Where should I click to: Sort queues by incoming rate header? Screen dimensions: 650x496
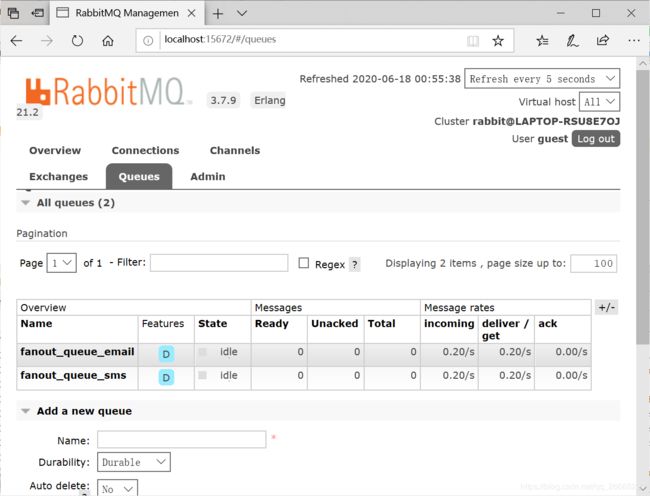[449, 324]
